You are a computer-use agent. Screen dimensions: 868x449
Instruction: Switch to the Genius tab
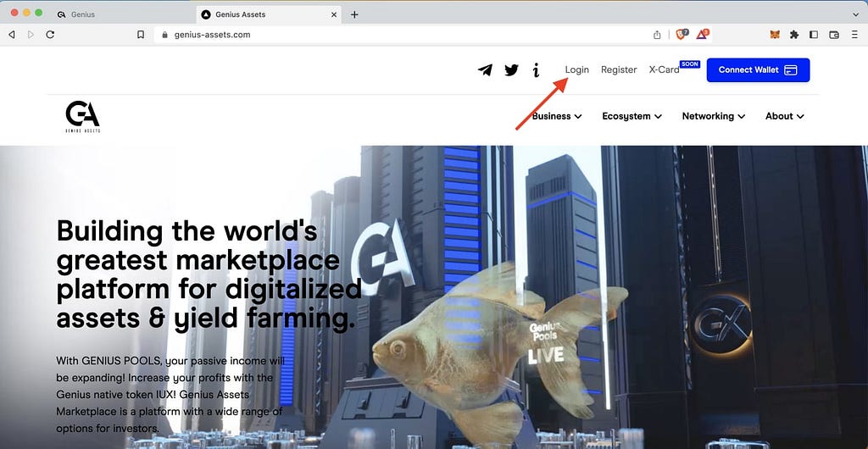tap(124, 14)
